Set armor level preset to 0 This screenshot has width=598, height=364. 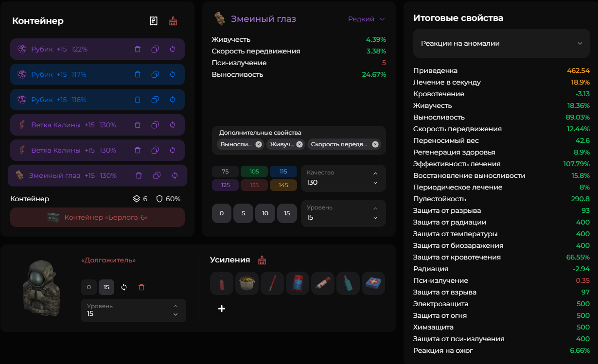[88, 287]
